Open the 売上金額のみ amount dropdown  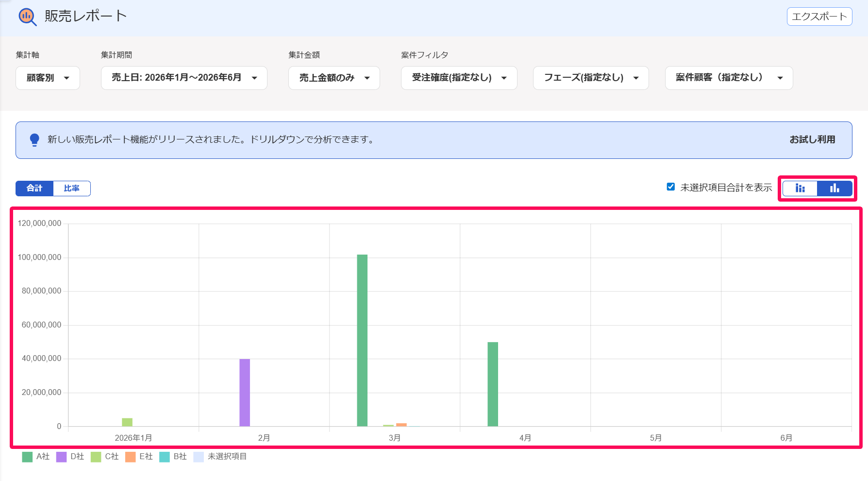pyautogui.click(x=334, y=78)
